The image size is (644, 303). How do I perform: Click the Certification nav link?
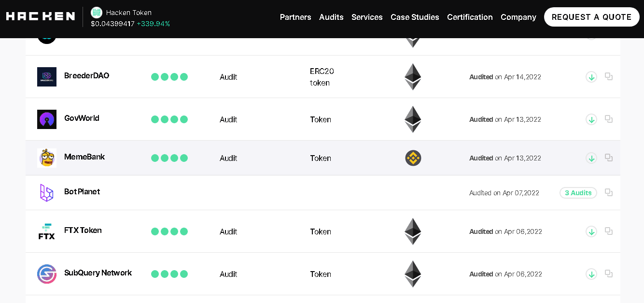[x=470, y=17]
